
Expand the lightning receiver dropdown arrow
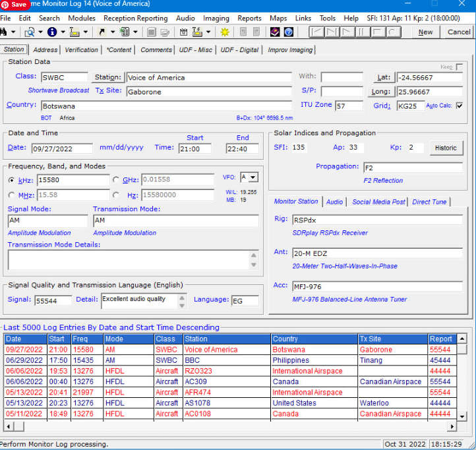click(208, 32)
